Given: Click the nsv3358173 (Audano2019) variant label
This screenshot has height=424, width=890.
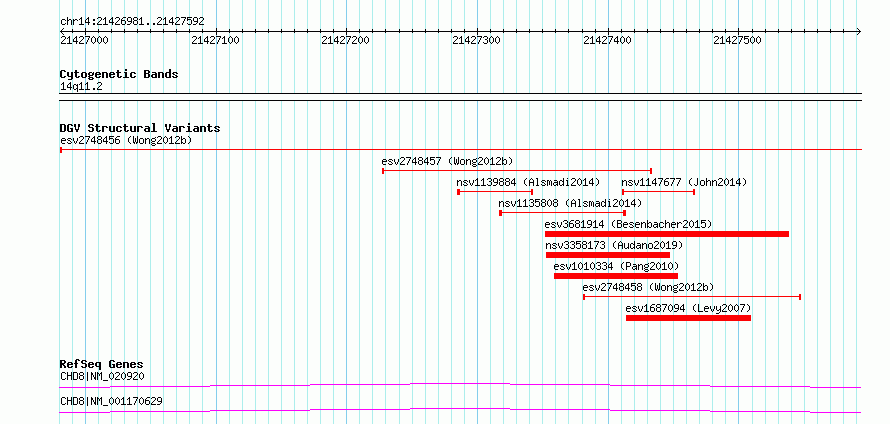Looking at the screenshot, I should pyautogui.click(x=614, y=245).
